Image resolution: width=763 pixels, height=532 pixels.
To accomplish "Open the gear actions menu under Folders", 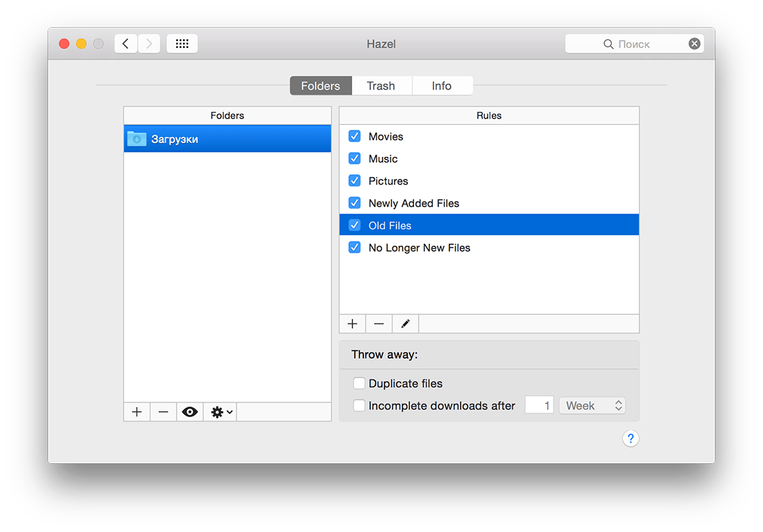I will point(221,412).
